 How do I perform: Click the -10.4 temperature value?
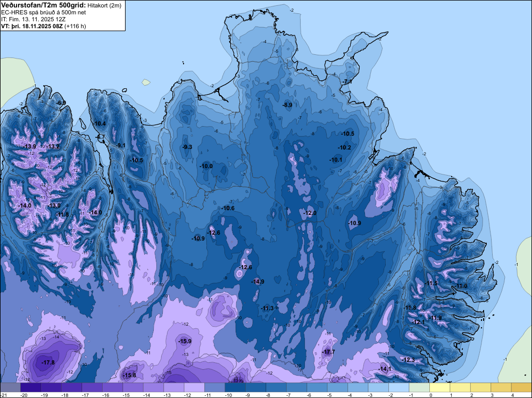100,123
